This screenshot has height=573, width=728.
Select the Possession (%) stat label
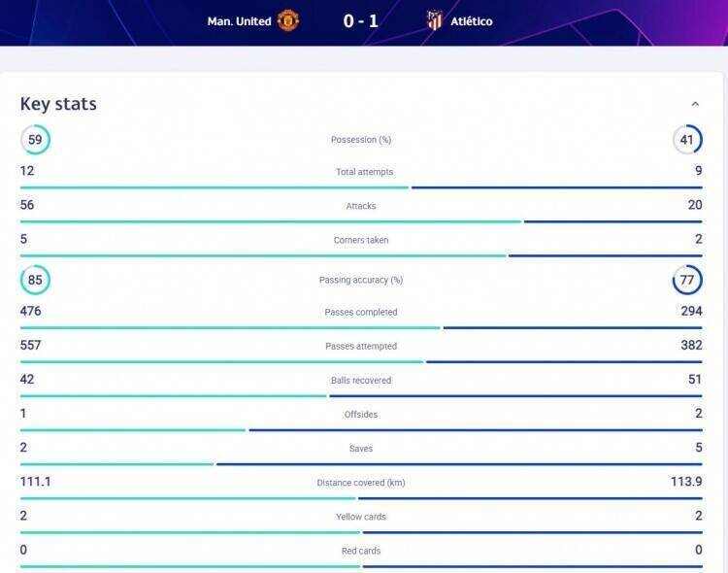click(x=361, y=140)
